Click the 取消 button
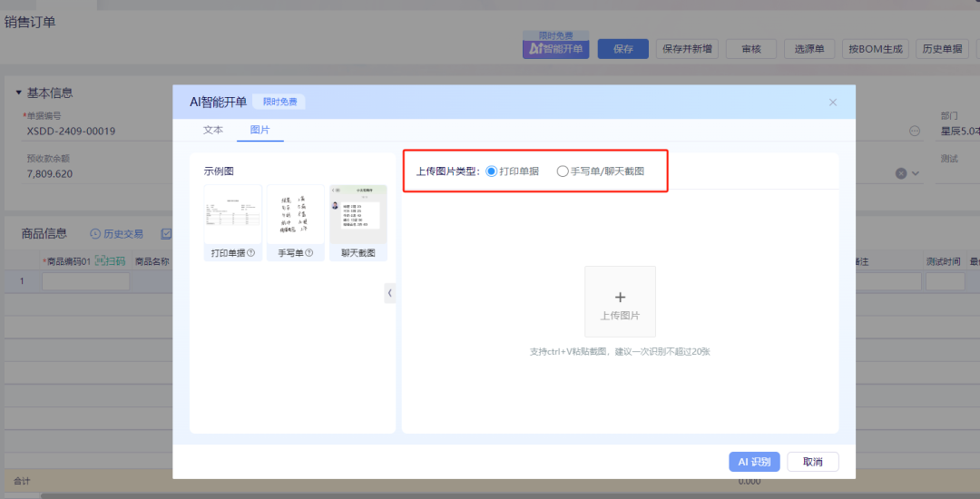980x499 pixels. coord(812,462)
